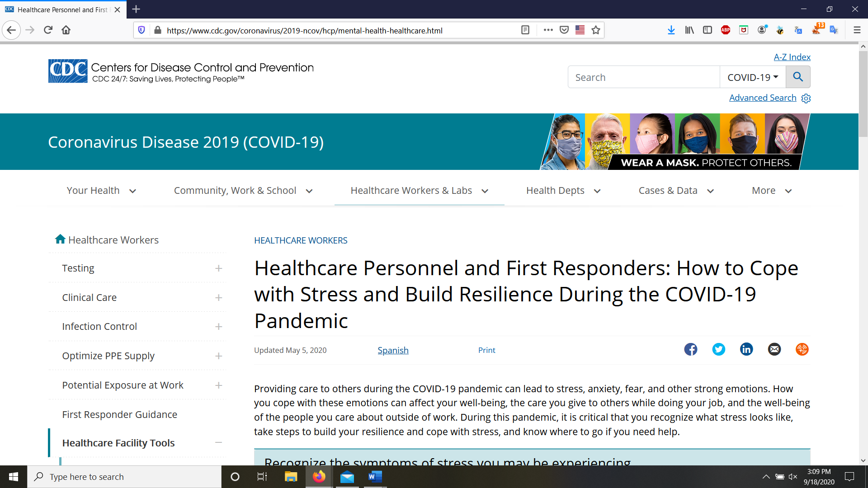Screen dimensions: 868x488
Task: Click the blue search magnifier button
Action: coord(798,77)
